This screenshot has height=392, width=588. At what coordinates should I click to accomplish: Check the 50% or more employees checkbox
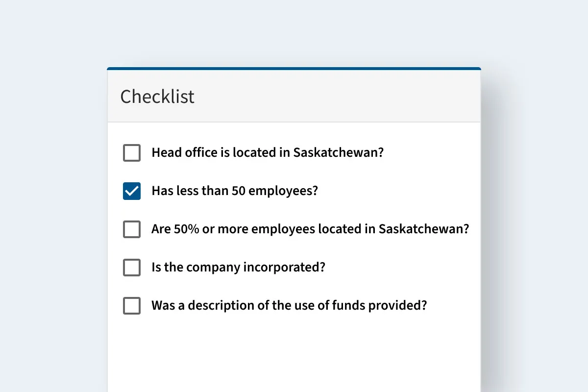pyautogui.click(x=131, y=229)
